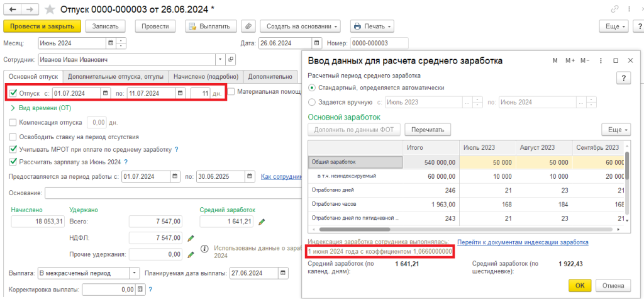
Task: Click the paperclip attachments icon
Action: click(x=249, y=26)
